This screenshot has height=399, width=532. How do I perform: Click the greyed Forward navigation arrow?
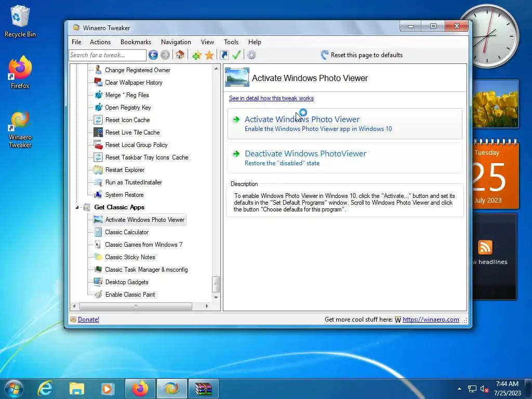(165, 55)
